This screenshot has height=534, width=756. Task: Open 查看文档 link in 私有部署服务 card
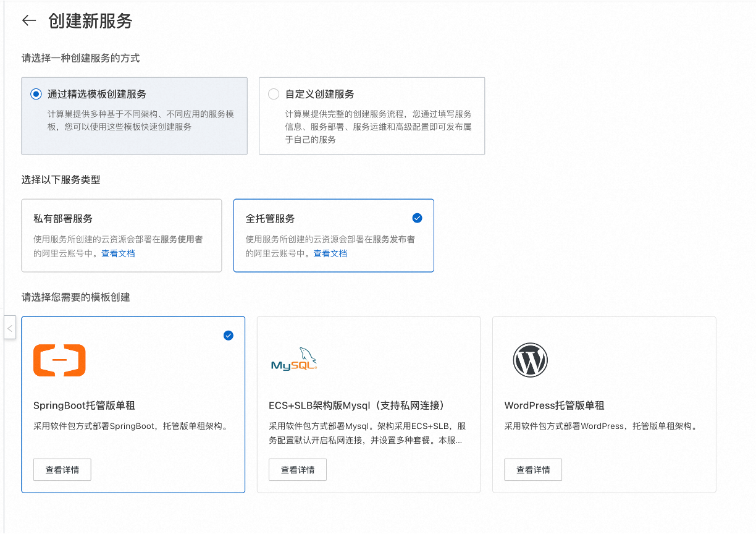(x=118, y=253)
